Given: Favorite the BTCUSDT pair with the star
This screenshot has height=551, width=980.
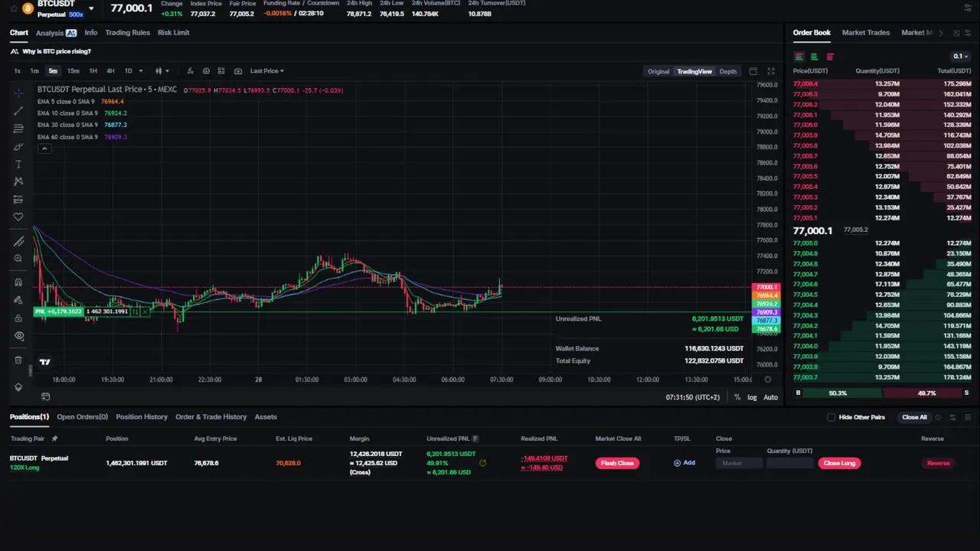Looking at the screenshot, I should click(x=14, y=8).
